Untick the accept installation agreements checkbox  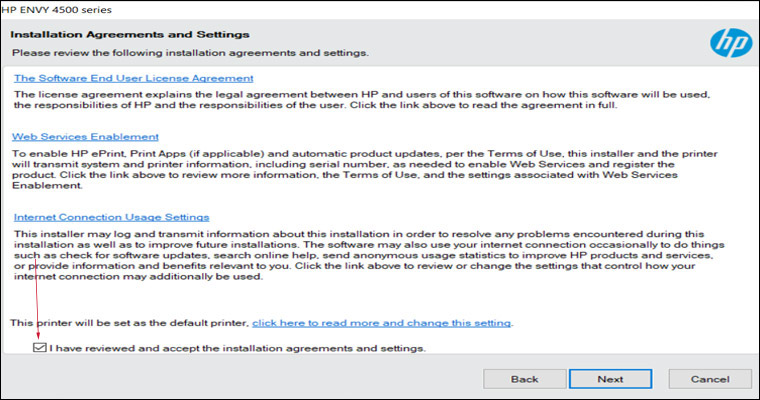(x=39, y=348)
